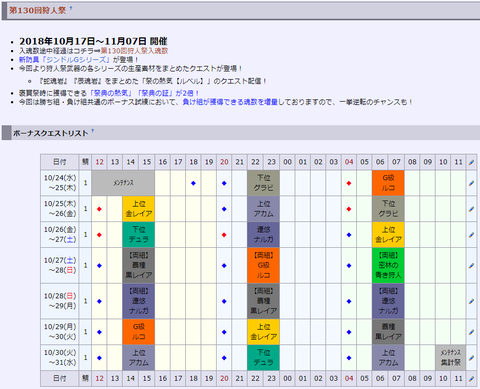Select the 覇種黒レイア cell in the 10/29 row
480x389 pixels.
tap(388, 332)
